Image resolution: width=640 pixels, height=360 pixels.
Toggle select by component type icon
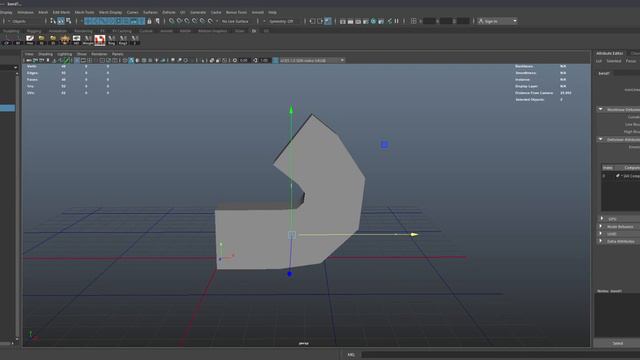click(69, 21)
